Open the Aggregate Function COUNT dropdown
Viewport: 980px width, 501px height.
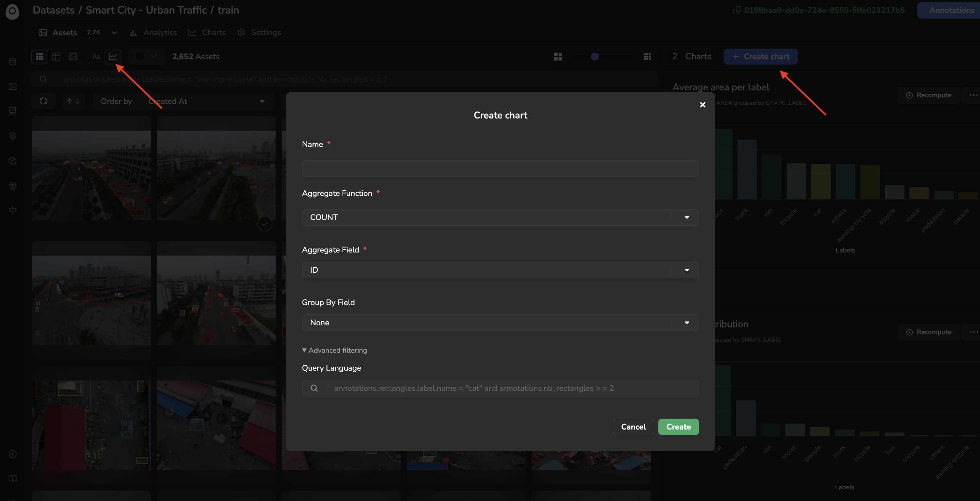(500, 217)
